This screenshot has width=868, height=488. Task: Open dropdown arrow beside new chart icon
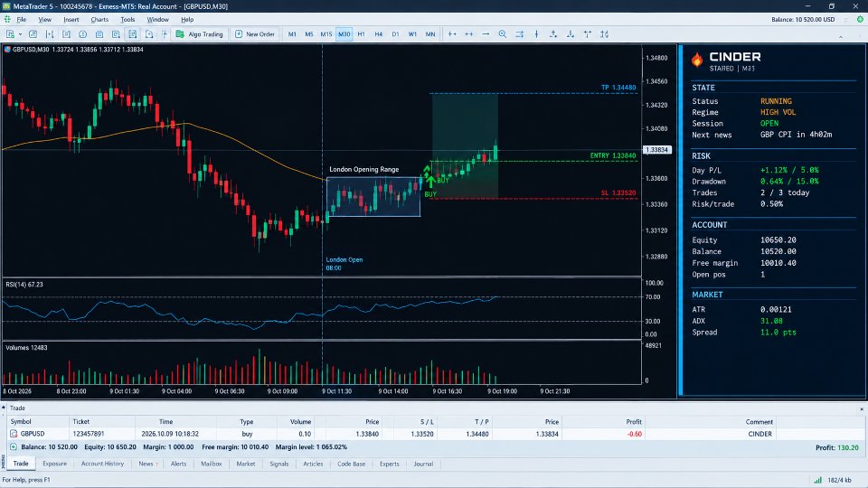point(21,34)
